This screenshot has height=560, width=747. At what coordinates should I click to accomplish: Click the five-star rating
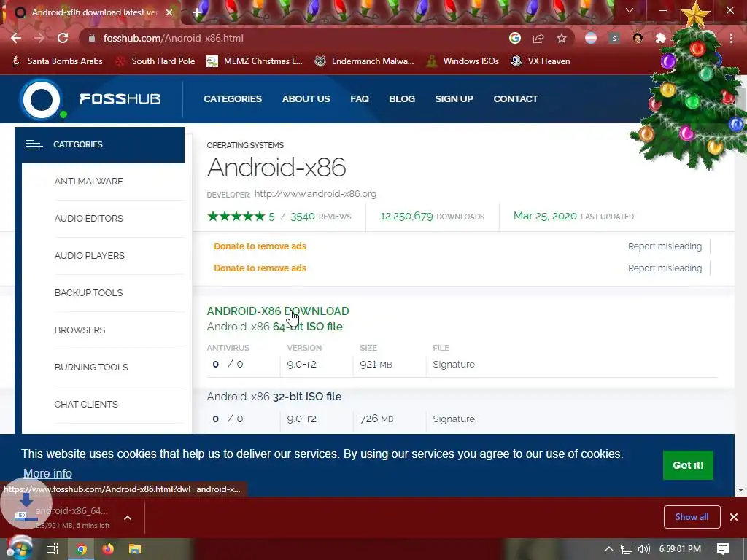click(x=236, y=216)
